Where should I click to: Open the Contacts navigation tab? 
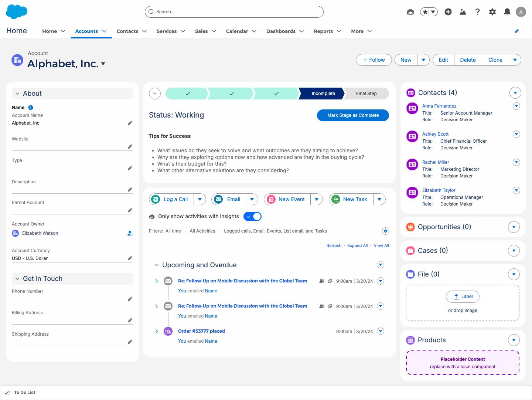pyautogui.click(x=127, y=31)
